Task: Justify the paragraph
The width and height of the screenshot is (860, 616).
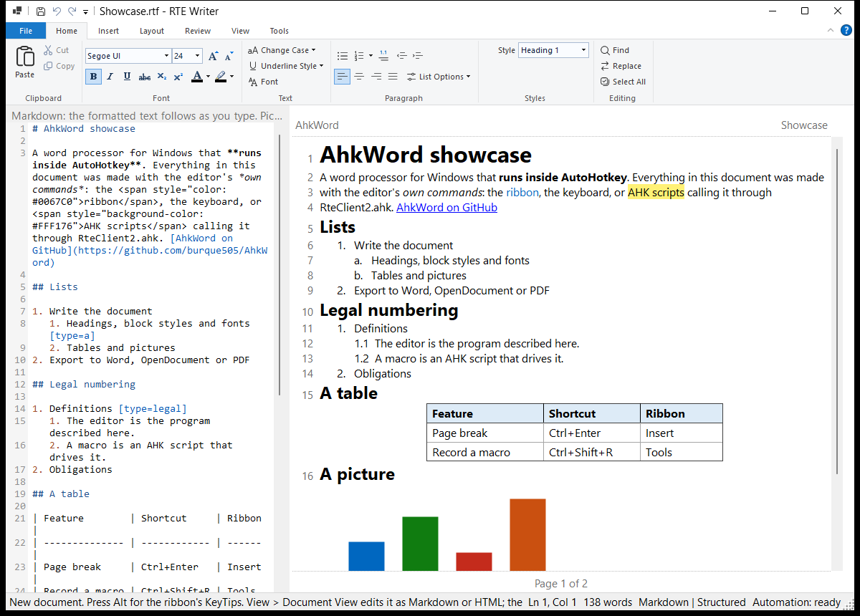Action: click(x=393, y=77)
